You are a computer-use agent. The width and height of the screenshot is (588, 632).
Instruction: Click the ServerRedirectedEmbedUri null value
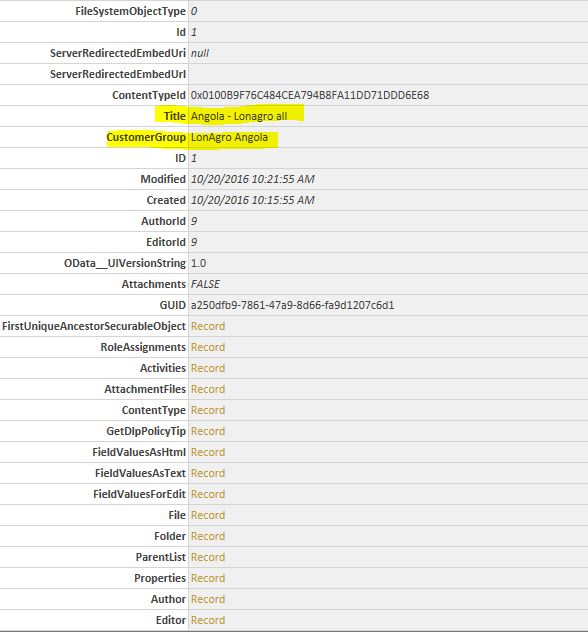tap(200, 53)
